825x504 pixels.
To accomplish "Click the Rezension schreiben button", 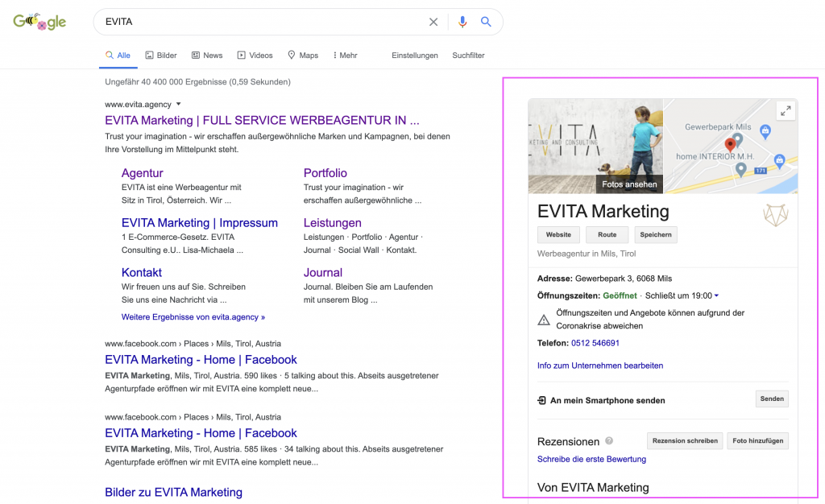I will tap(685, 441).
